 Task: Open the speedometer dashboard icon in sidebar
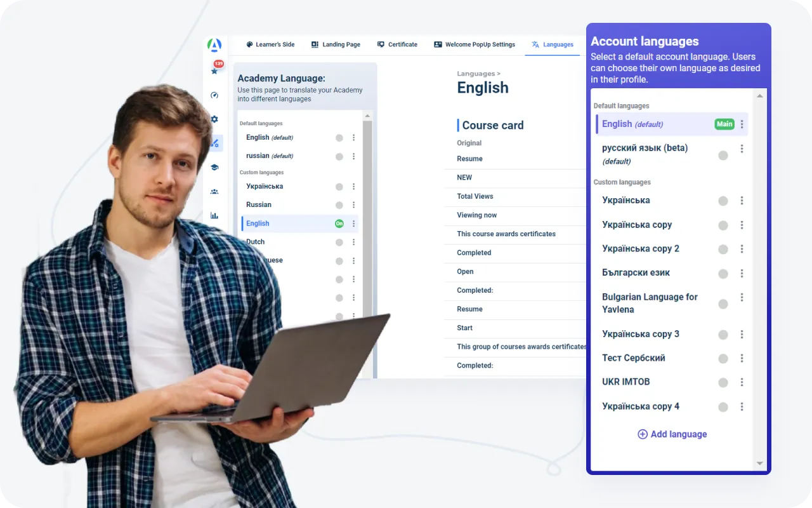click(214, 95)
